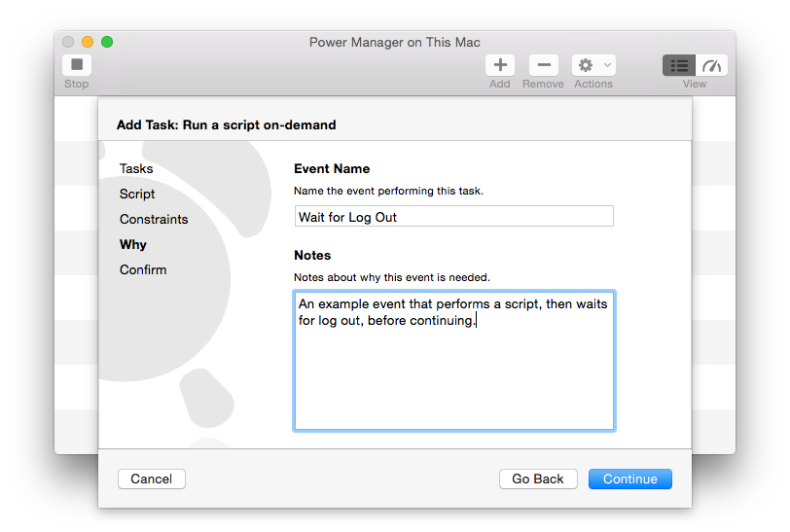Switch to list view icon

679,65
